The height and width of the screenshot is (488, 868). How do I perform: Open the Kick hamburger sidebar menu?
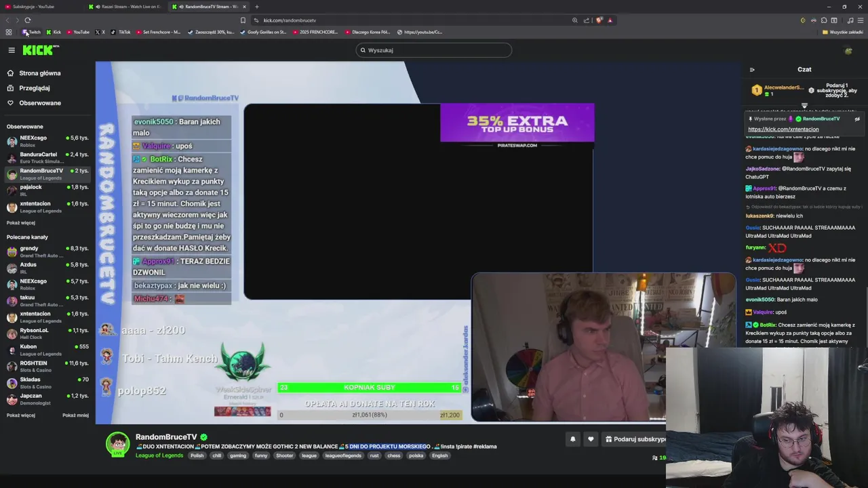[x=12, y=50]
